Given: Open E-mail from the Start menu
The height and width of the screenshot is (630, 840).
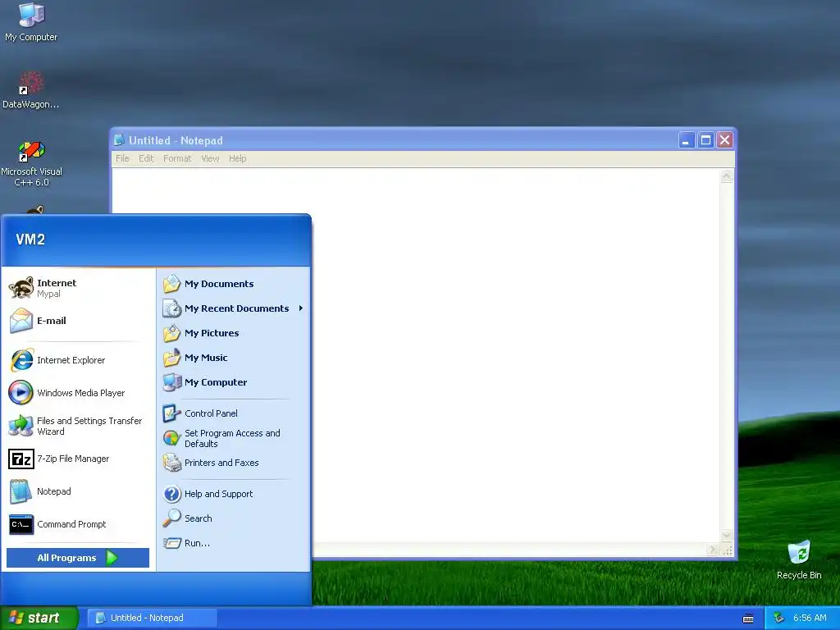Looking at the screenshot, I should 78,321.
